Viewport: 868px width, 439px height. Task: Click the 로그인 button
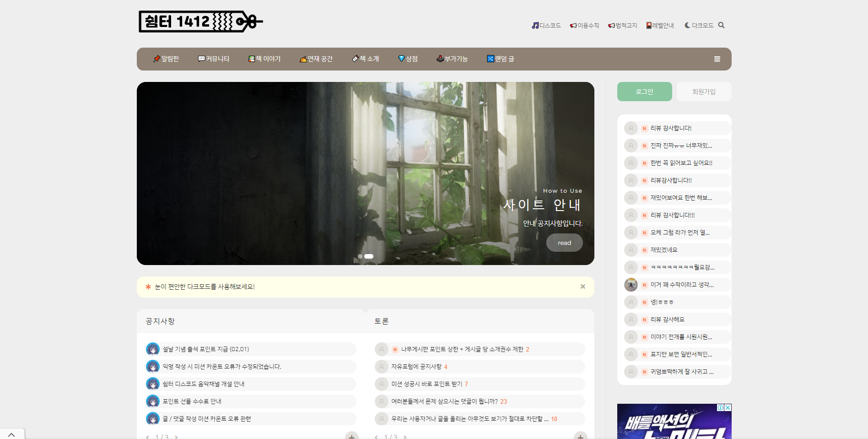pos(644,92)
